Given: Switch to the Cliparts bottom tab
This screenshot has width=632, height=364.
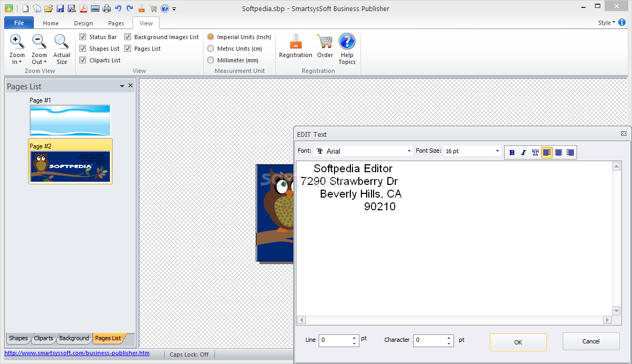Looking at the screenshot, I should click(43, 338).
